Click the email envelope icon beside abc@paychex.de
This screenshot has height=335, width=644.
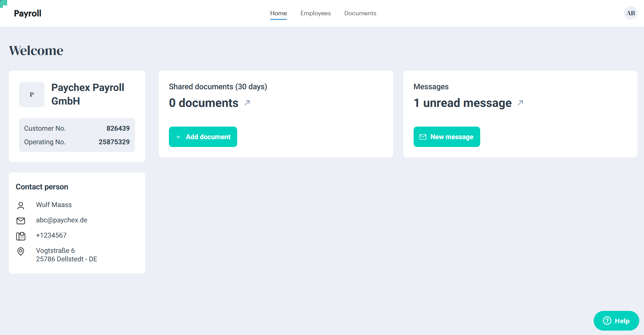pyautogui.click(x=21, y=221)
